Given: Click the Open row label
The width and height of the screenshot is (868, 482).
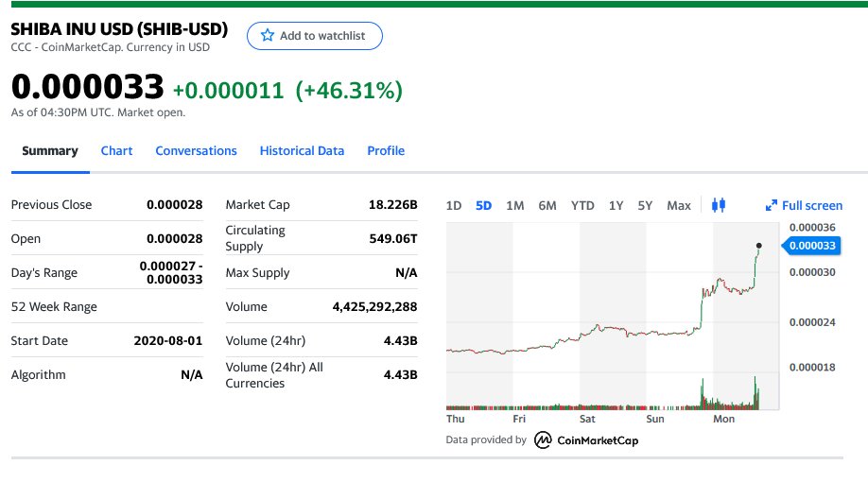Looking at the screenshot, I should point(26,238).
